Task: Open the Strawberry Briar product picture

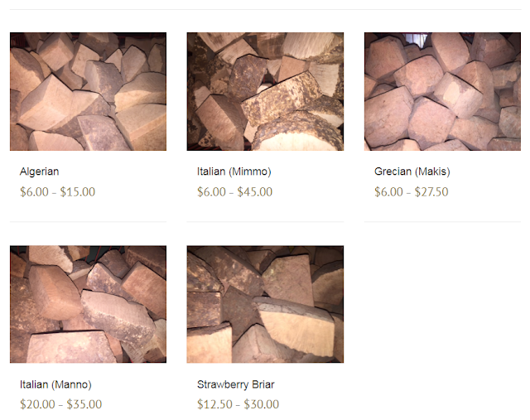Action: pos(265,304)
